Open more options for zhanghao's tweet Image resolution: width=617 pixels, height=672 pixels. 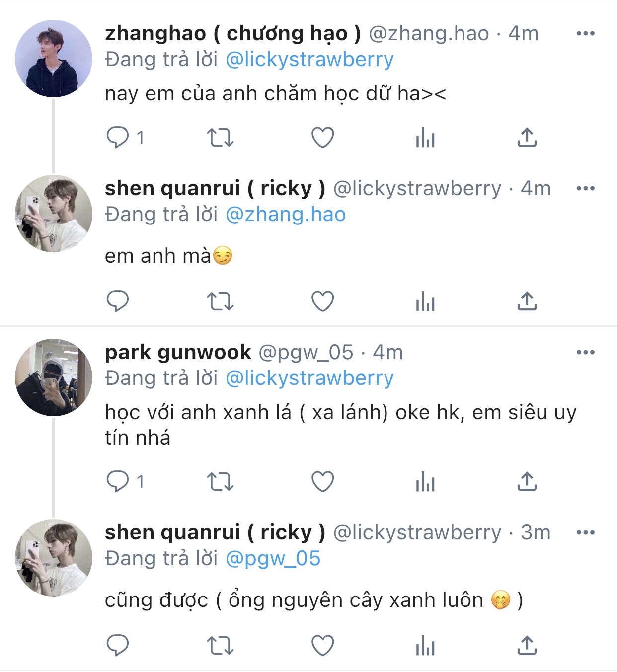[585, 34]
